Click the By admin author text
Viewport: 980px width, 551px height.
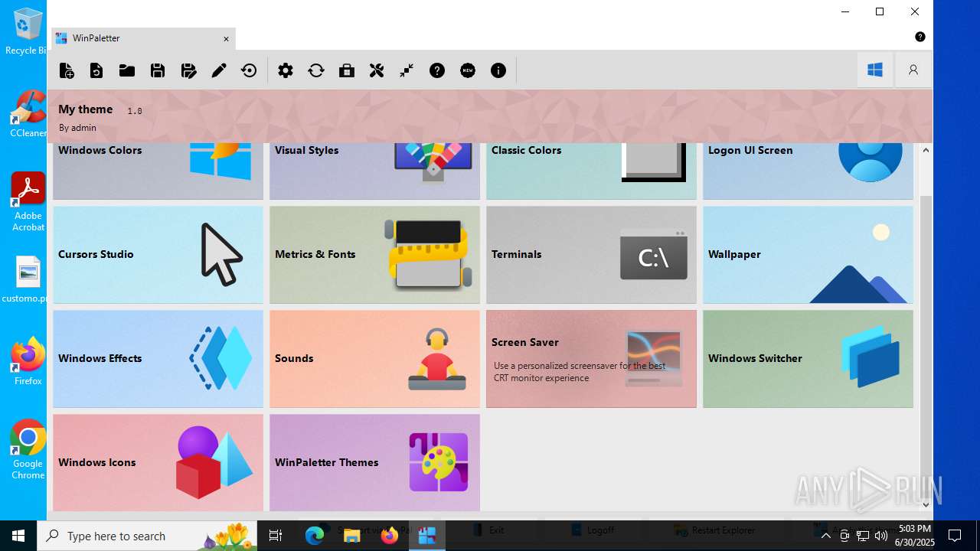[77, 128]
